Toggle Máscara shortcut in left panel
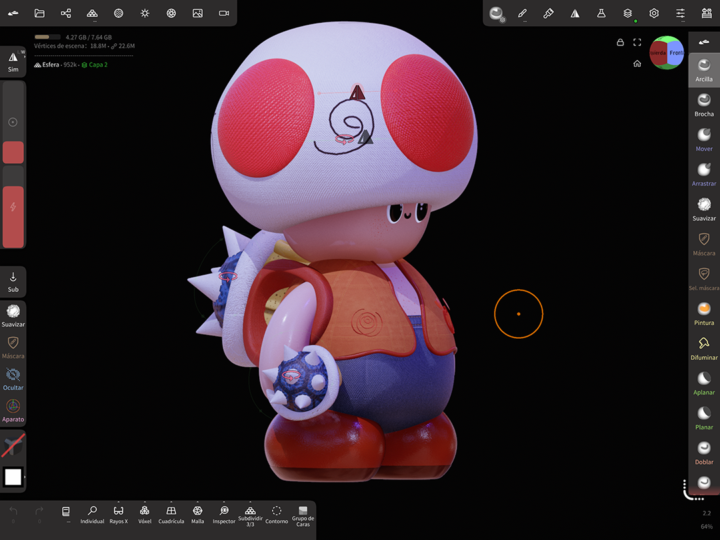 click(x=13, y=347)
